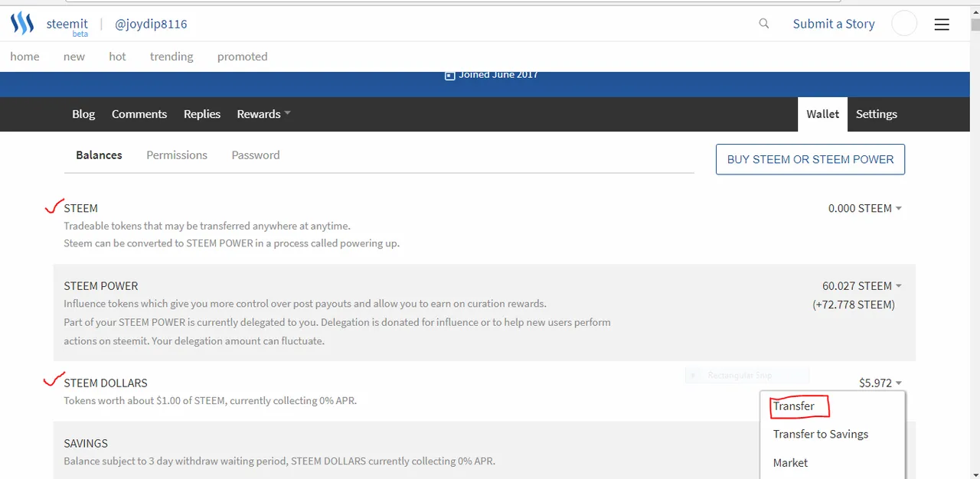Viewport: 980px width, 479px height.
Task: Open the promoted posts link
Action: point(242,56)
